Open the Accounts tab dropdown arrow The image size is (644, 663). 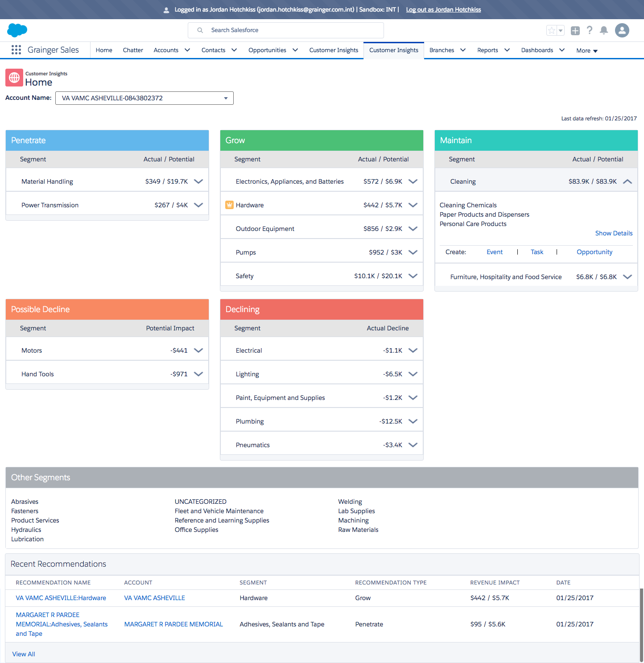187,50
